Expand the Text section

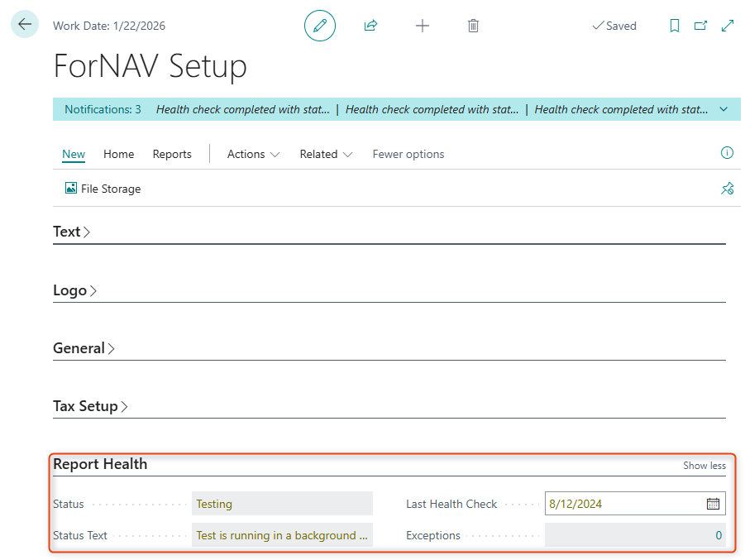click(71, 232)
